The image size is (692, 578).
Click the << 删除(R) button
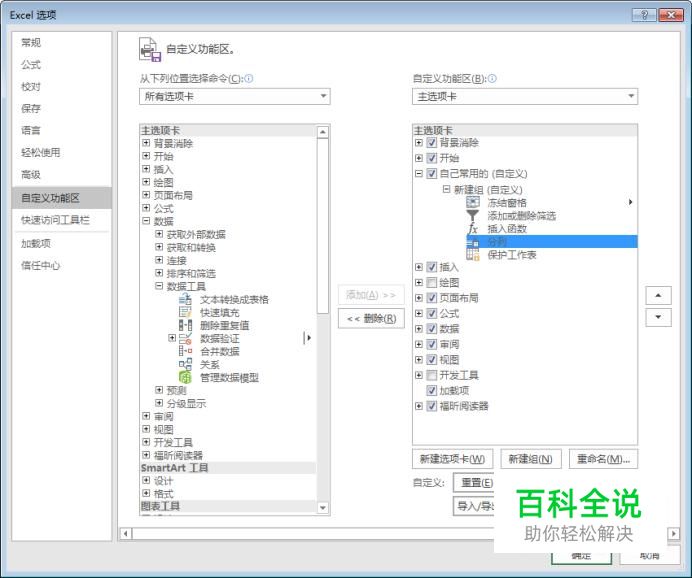click(x=371, y=318)
